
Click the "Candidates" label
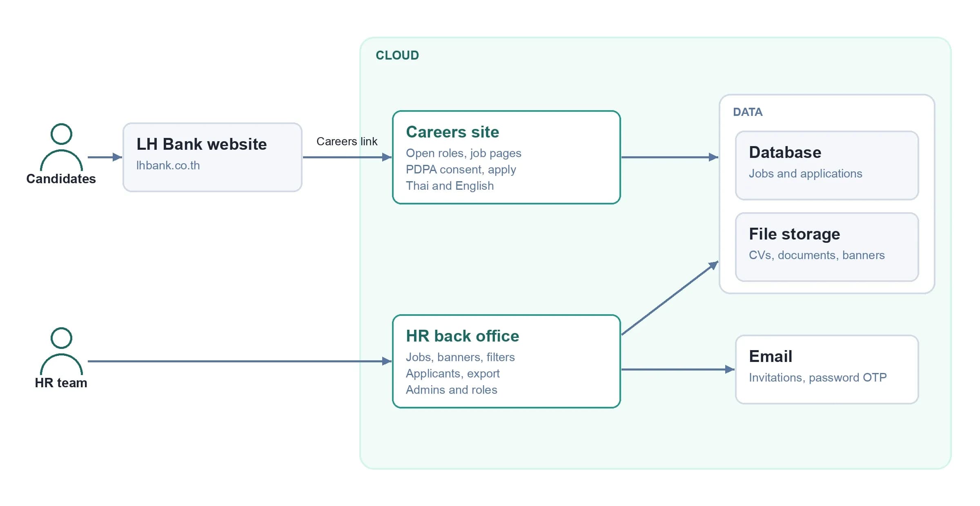pyautogui.click(x=61, y=179)
